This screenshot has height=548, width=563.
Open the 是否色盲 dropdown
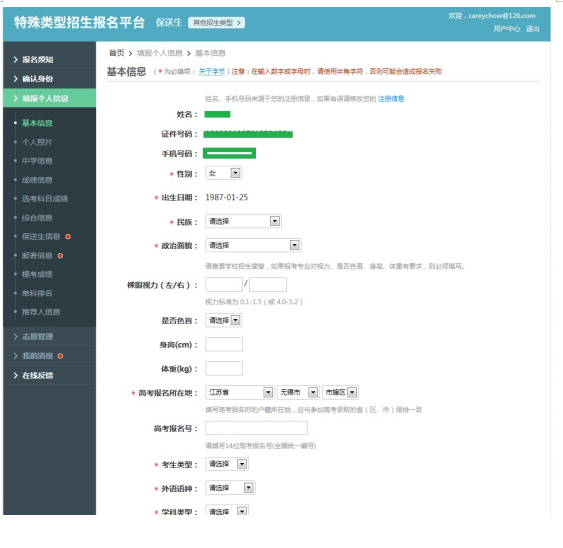click(224, 320)
